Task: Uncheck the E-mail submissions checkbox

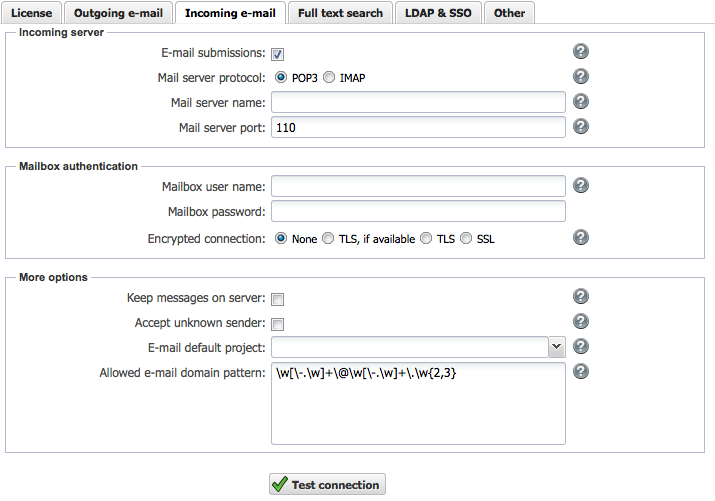Action: point(278,54)
